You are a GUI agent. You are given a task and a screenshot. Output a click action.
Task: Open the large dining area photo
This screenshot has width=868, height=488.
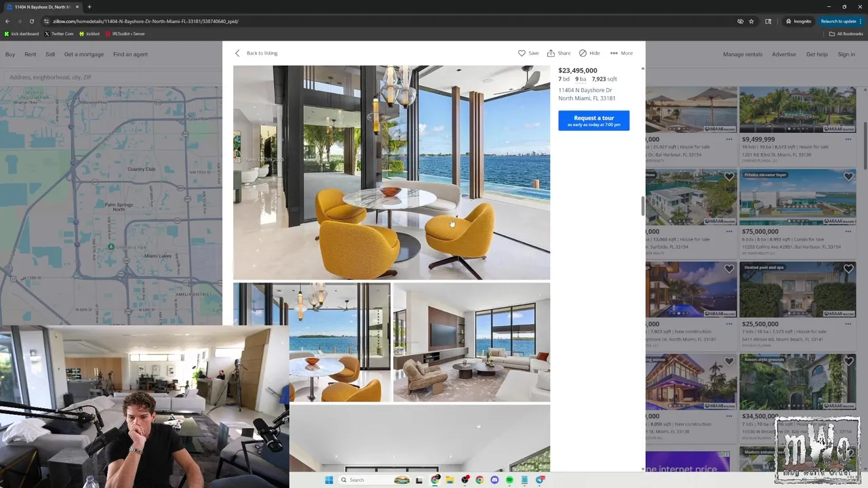tap(391, 173)
